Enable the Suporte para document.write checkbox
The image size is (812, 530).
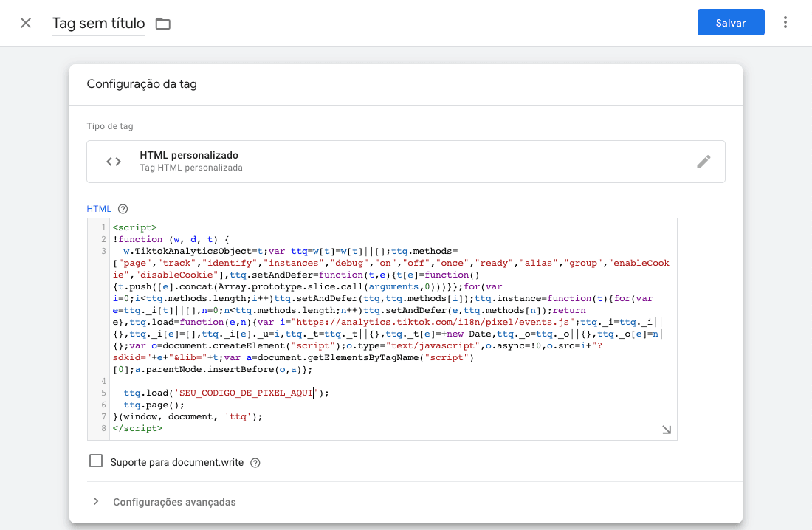(x=96, y=461)
